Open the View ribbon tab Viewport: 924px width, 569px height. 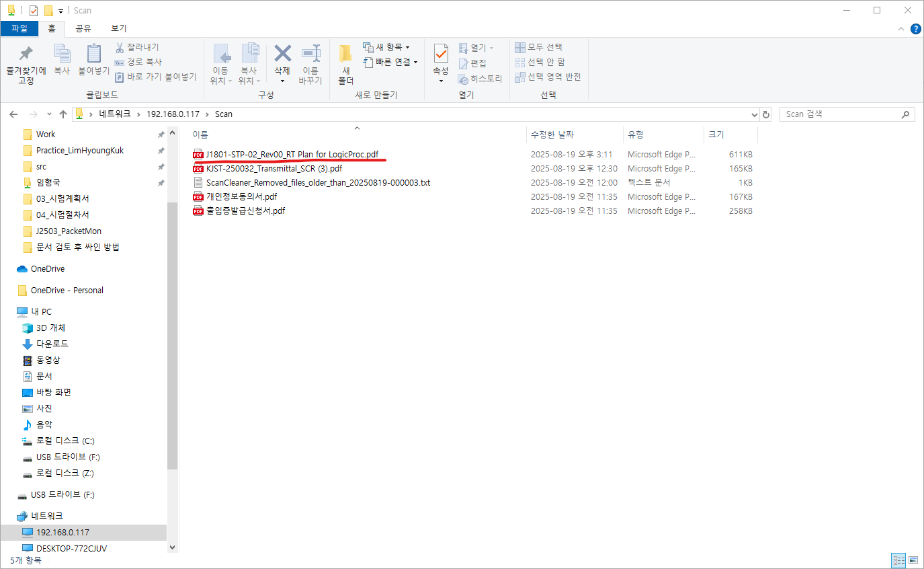tap(119, 28)
